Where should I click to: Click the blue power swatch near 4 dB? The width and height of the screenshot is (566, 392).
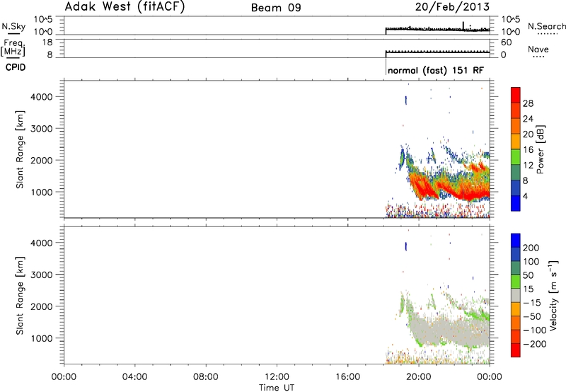pos(516,203)
